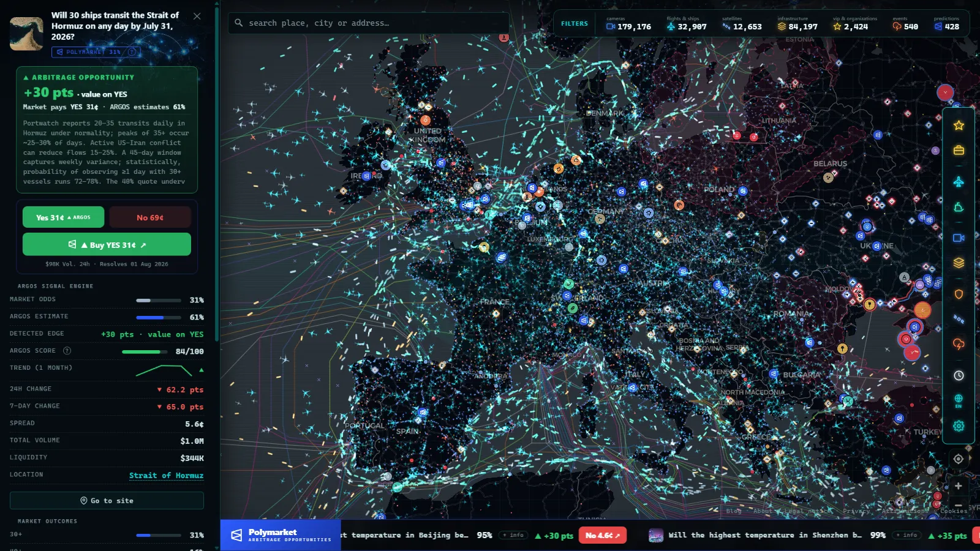Click info badge on Shenzhen temperature ticker

pyautogui.click(x=907, y=535)
